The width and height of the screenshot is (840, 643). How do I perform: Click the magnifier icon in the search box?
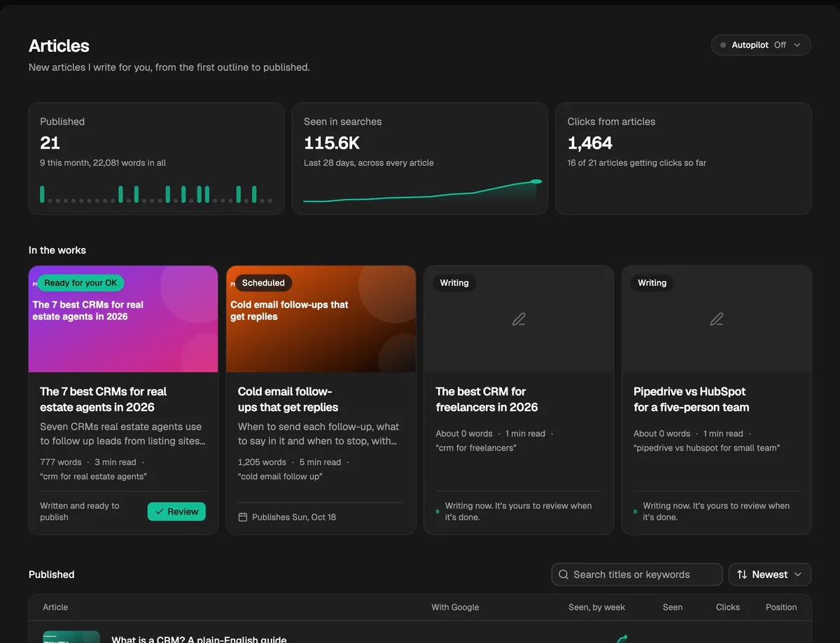point(563,574)
